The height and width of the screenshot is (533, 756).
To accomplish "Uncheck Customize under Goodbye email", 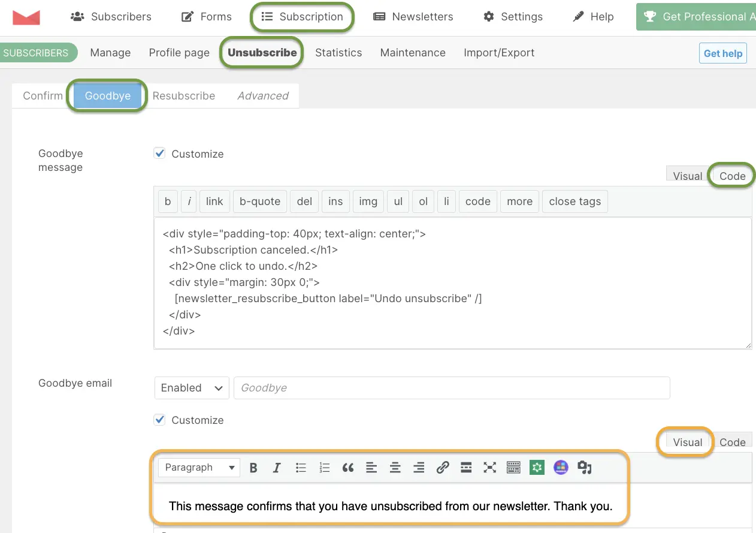I will [159, 420].
